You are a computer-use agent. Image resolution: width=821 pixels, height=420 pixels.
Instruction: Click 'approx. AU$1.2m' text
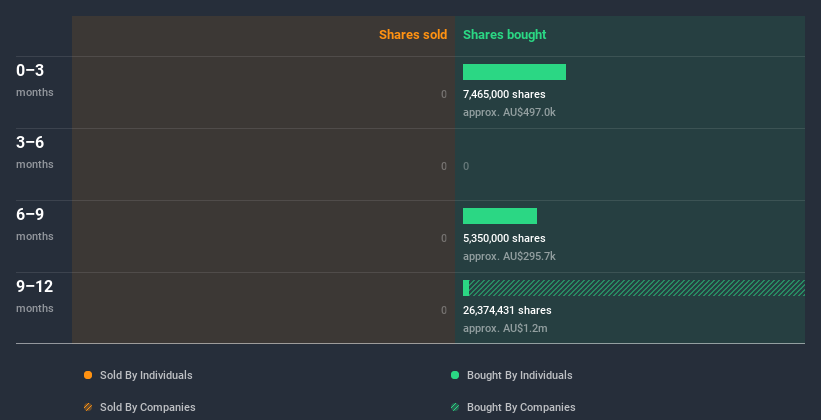pyautogui.click(x=505, y=328)
